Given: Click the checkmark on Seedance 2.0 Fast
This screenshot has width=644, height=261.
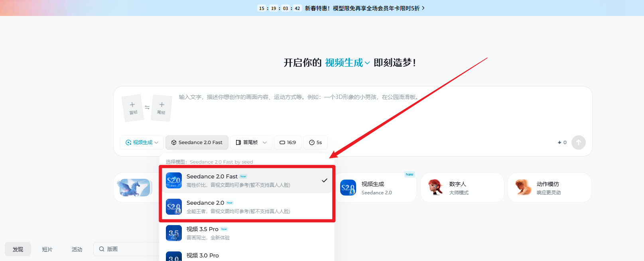Looking at the screenshot, I should [325, 180].
